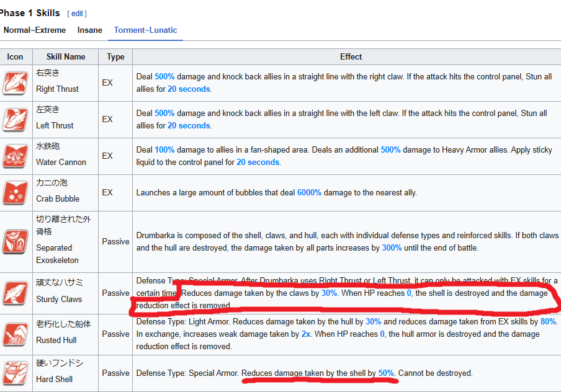The width and height of the screenshot is (561, 392).
Task: Click the Left Thrust skill icon
Action: tap(15, 120)
